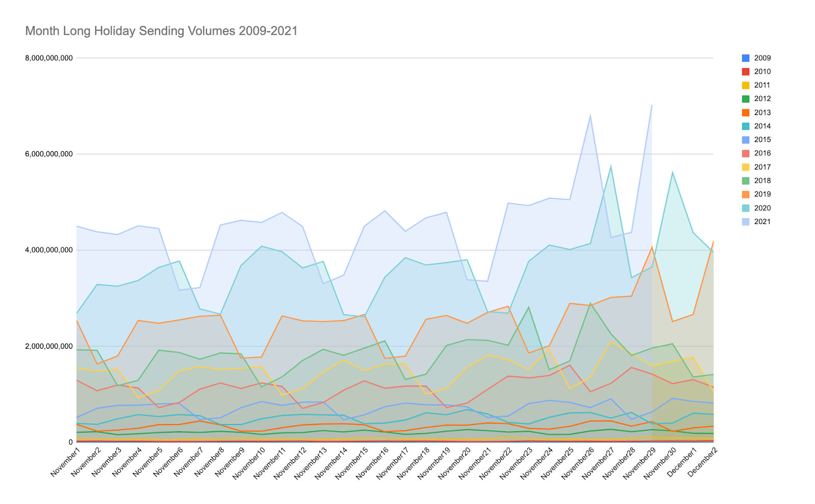
Task: Click the chart title text
Action: (161, 31)
